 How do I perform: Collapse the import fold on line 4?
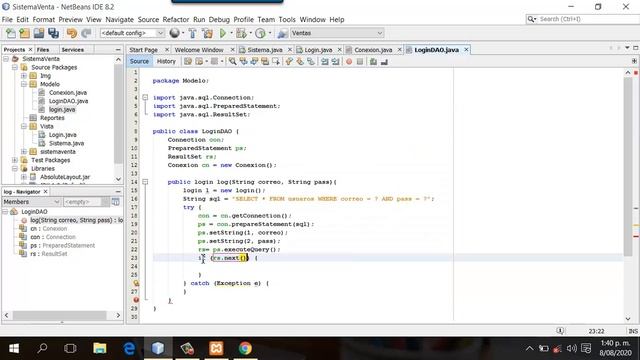click(x=145, y=98)
